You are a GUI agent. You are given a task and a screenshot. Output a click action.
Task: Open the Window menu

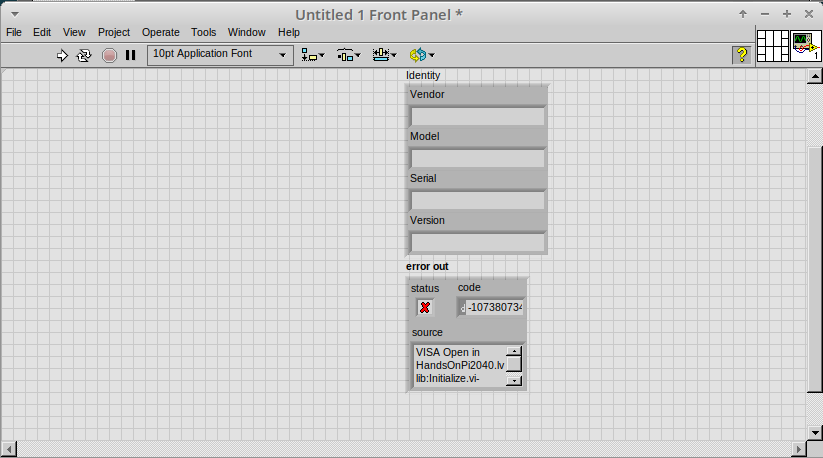(x=247, y=33)
